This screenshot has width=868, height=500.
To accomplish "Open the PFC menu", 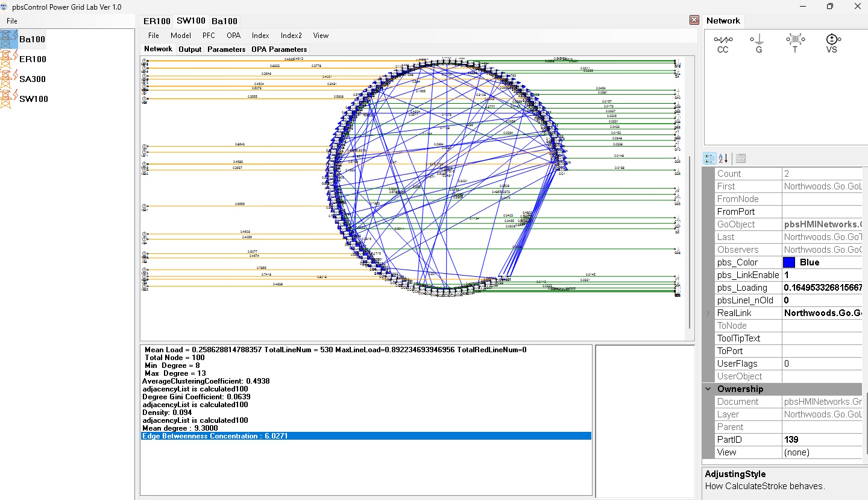I will (209, 36).
